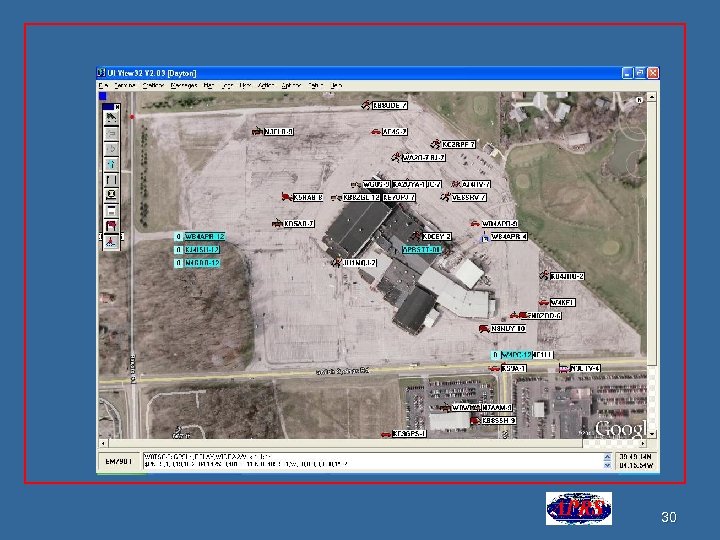Click the APRS logo on the slide
Screen dimensions: 720x540
pyautogui.click(x=579, y=508)
